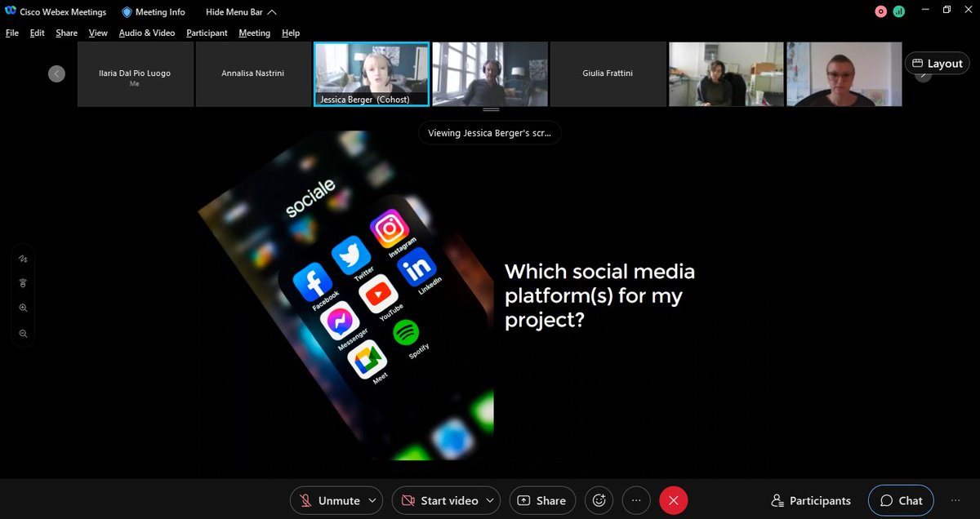Open the Participants panel
This screenshot has height=519, width=980.
[811, 500]
